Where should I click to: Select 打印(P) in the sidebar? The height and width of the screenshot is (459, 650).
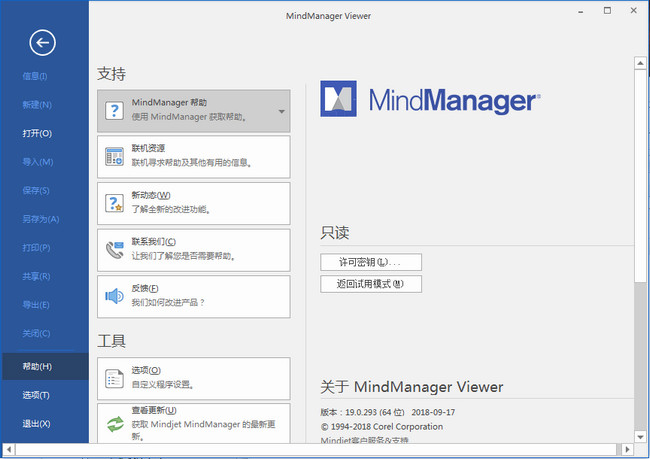point(36,248)
